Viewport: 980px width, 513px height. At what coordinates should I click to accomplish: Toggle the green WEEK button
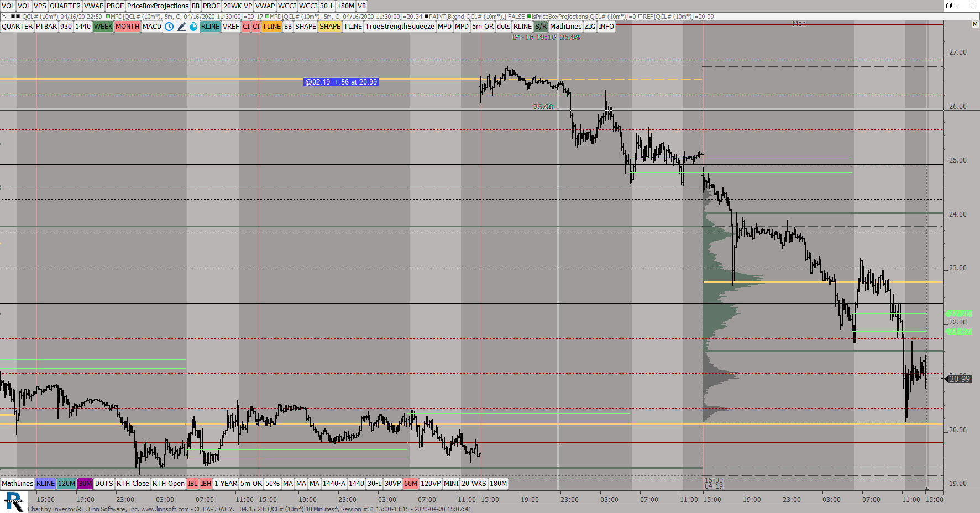point(103,27)
